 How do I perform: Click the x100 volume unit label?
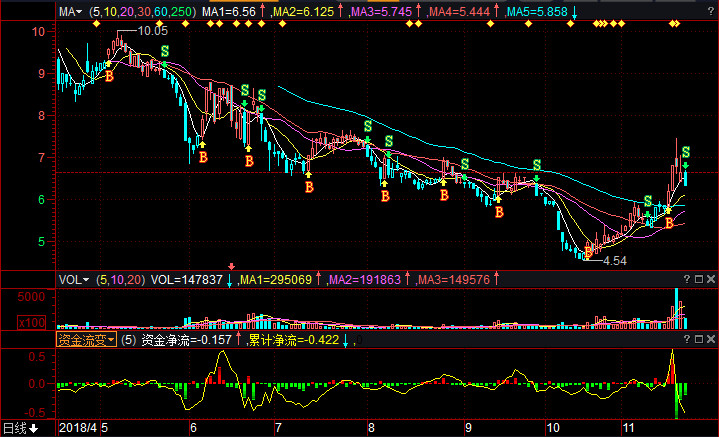pyautogui.click(x=30, y=321)
